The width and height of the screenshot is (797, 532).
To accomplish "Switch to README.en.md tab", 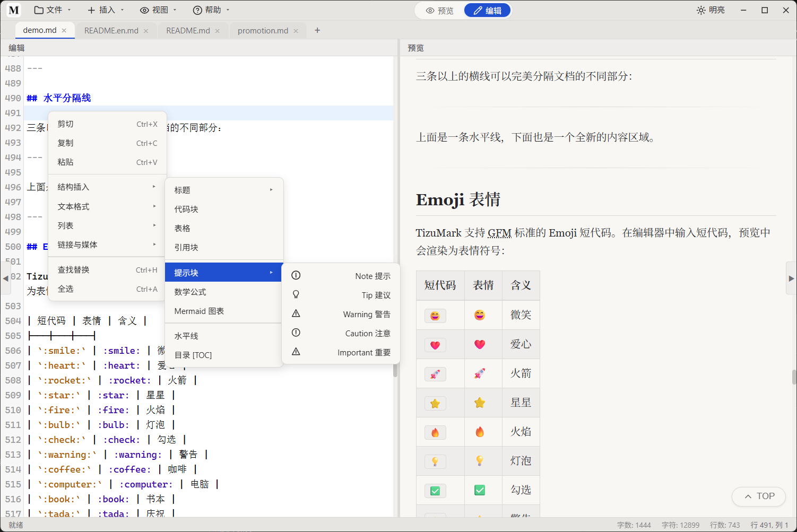I will click(111, 31).
